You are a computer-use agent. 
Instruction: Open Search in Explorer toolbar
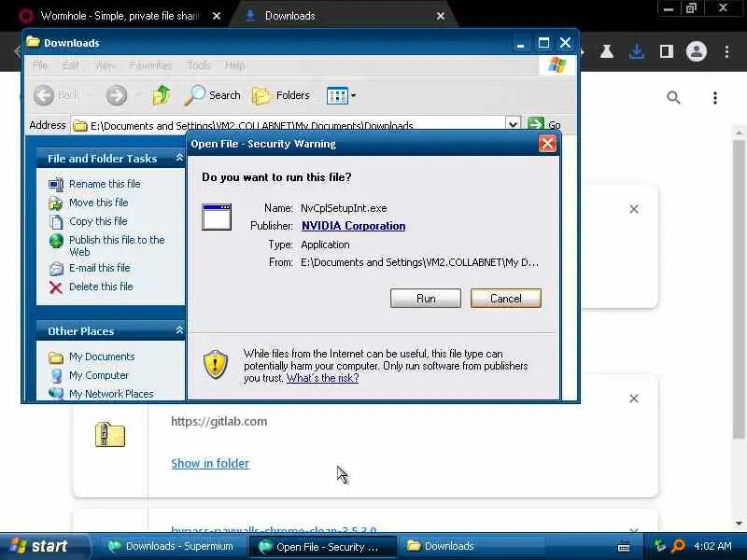click(x=213, y=95)
